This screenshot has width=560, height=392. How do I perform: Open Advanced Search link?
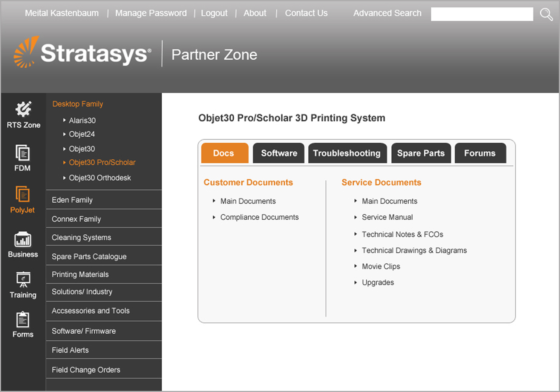pyautogui.click(x=387, y=13)
